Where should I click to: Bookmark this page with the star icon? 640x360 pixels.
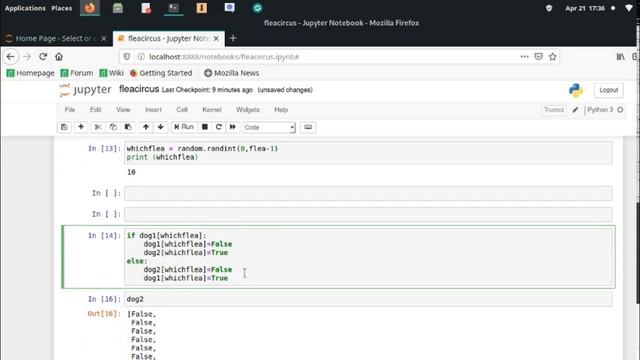553,57
